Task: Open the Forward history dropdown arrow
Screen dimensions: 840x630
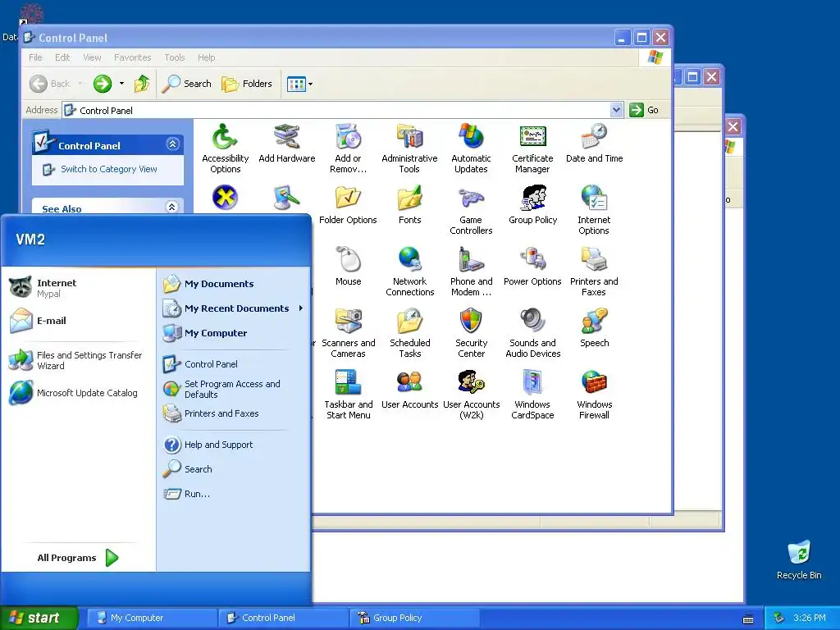Action: 121,84
